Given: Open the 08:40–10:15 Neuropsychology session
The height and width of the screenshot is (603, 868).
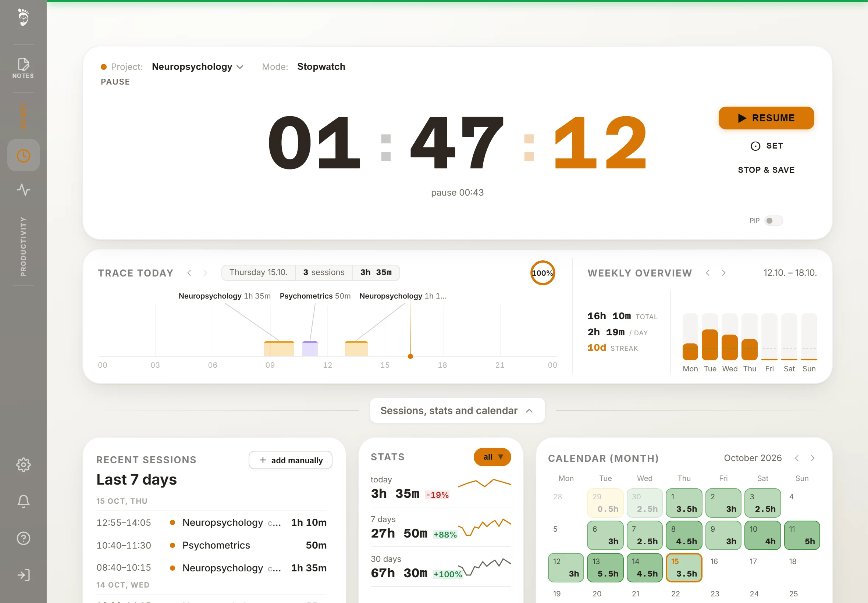Looking at the screenshot, I should coord(211,568).
